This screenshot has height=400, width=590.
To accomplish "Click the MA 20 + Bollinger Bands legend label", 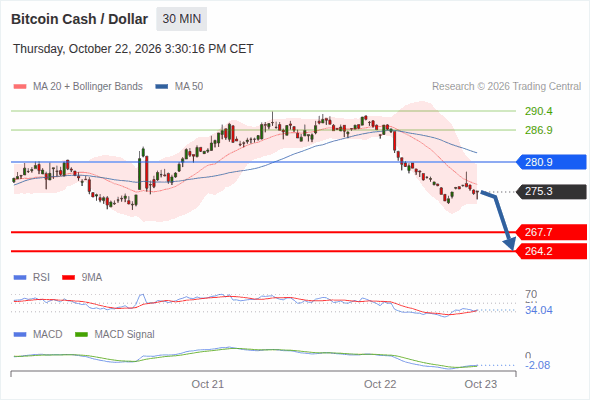I will coord(88,87).
